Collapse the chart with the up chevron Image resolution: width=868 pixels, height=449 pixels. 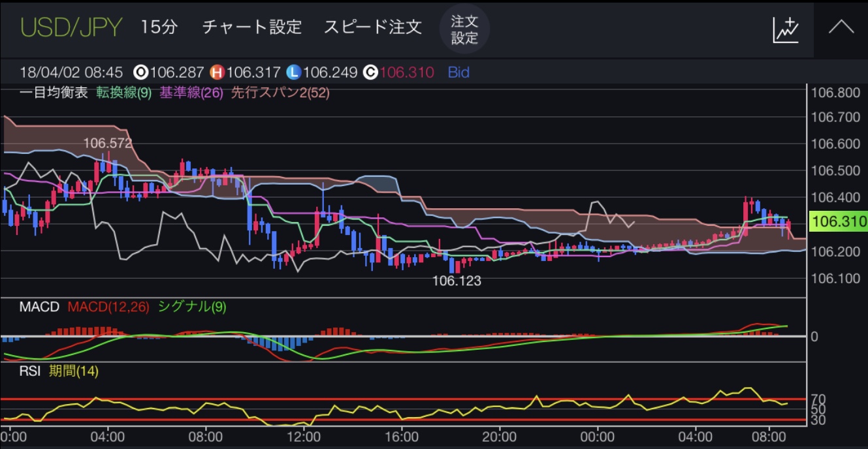(x=841, y=28)
